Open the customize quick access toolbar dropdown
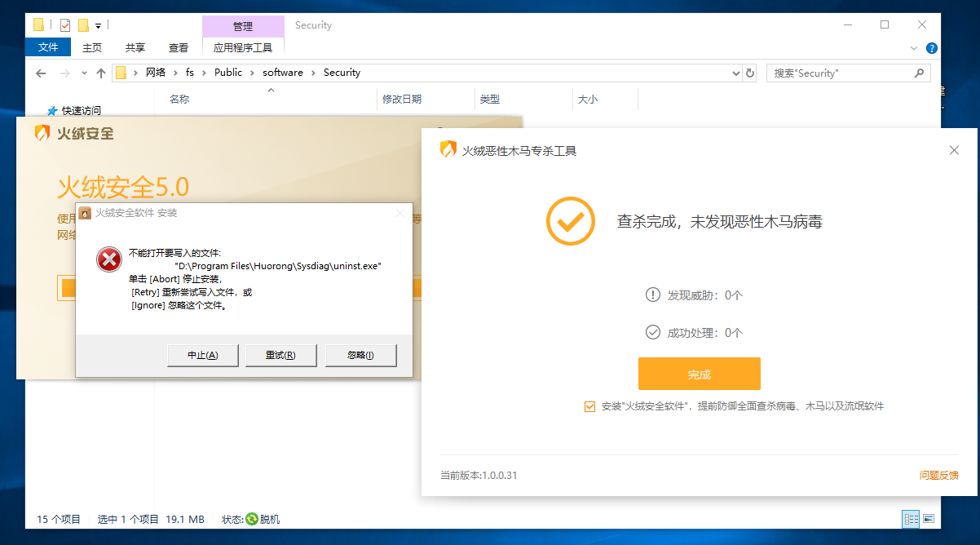This screenshot has width=980, height=545. pyautogui.click(x=99, y=25)
